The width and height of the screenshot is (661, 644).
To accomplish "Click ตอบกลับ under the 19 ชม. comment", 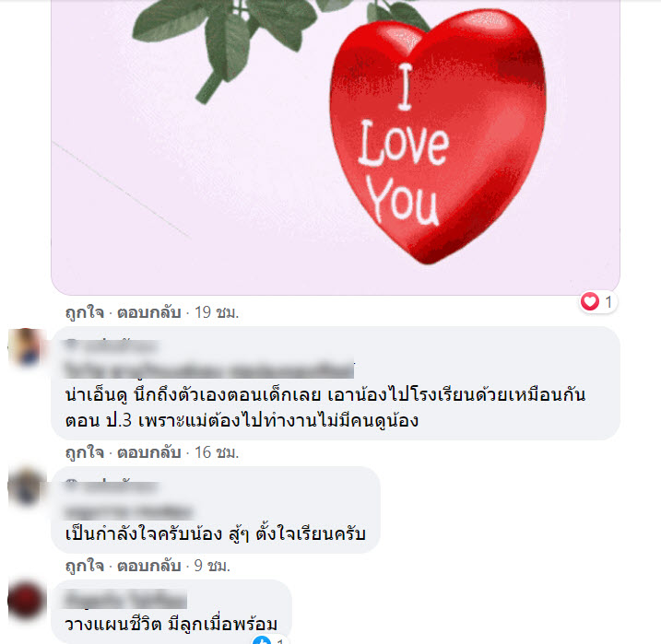I will tap(148, 312).
